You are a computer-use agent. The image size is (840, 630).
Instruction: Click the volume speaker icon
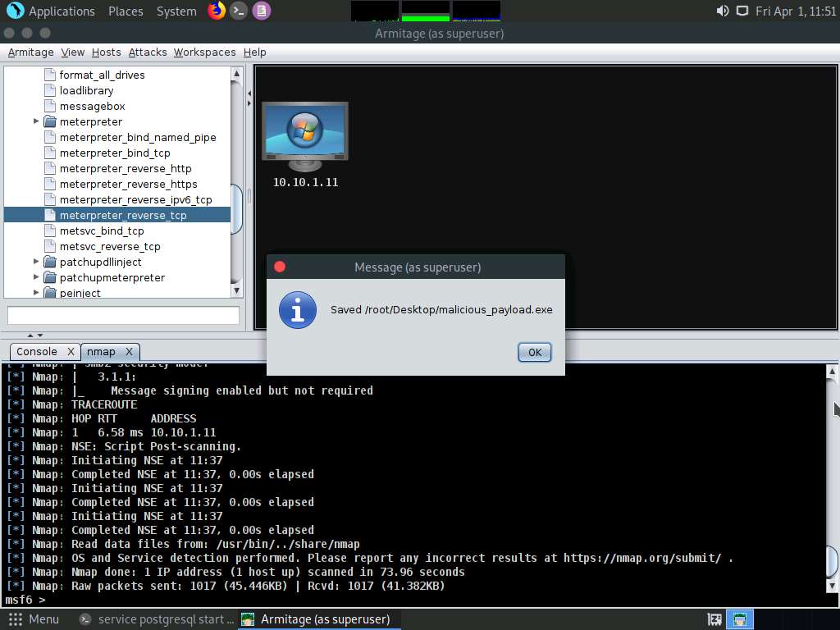[722, 11]
